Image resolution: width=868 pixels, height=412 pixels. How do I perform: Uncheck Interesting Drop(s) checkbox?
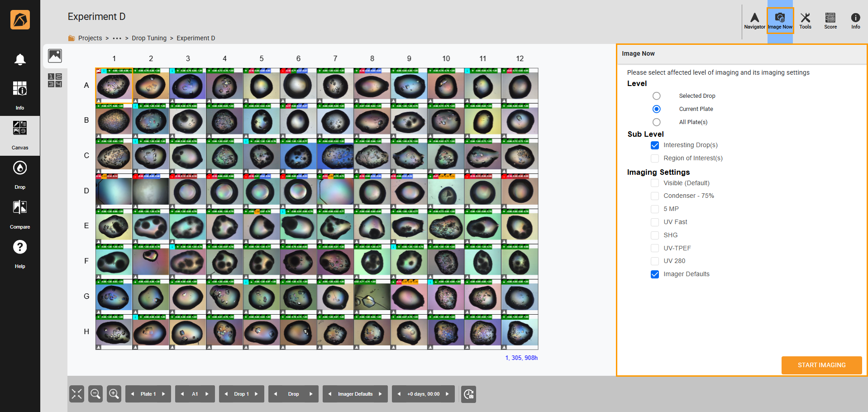coord(655,145)
